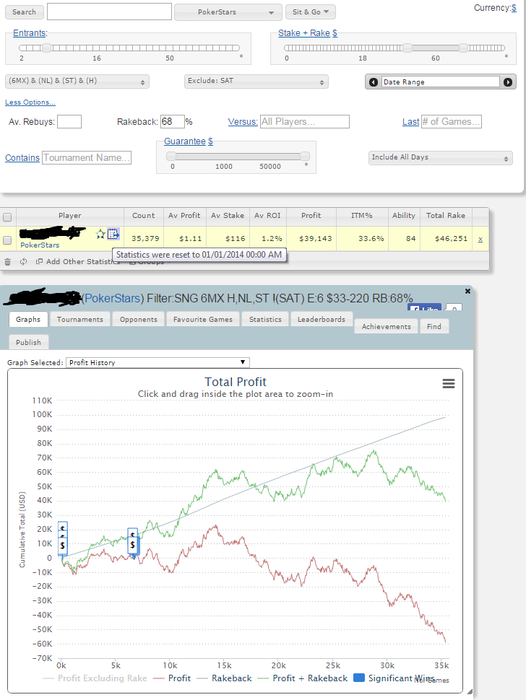The height and width of the screenshot is (700, 526).
Task: Click the Guarantee slider left handle
Action: click(x=171, y=156)
